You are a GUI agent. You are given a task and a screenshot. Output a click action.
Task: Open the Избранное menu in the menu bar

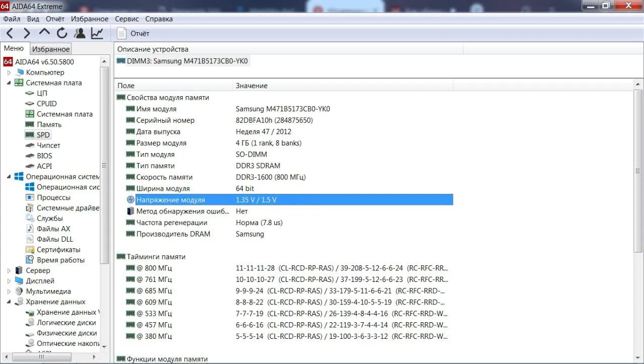(90, 19)
